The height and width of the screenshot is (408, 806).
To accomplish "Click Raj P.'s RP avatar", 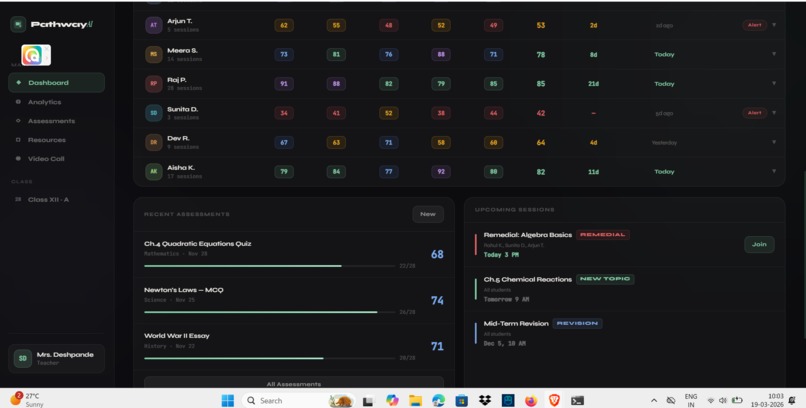I will (x=154, y=84).
